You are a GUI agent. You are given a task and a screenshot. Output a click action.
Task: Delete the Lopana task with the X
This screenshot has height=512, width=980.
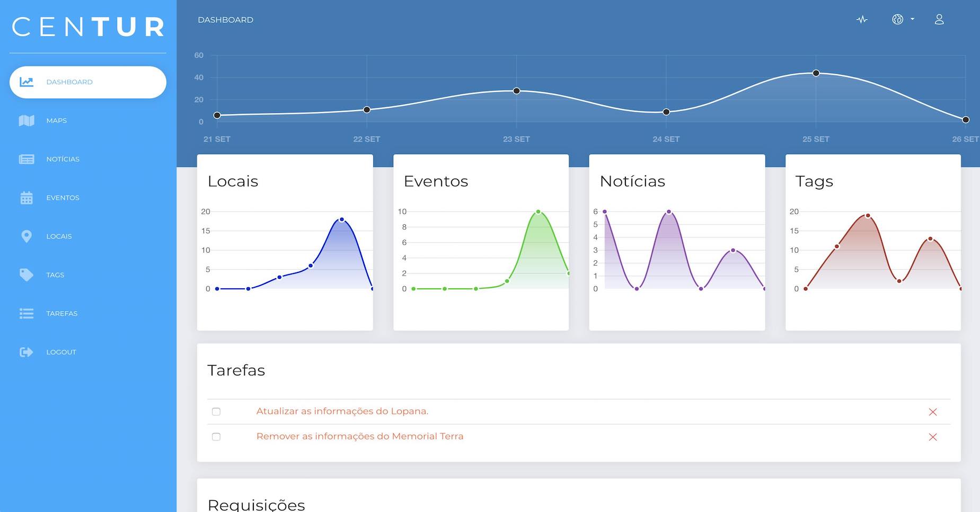coord(933,412)
